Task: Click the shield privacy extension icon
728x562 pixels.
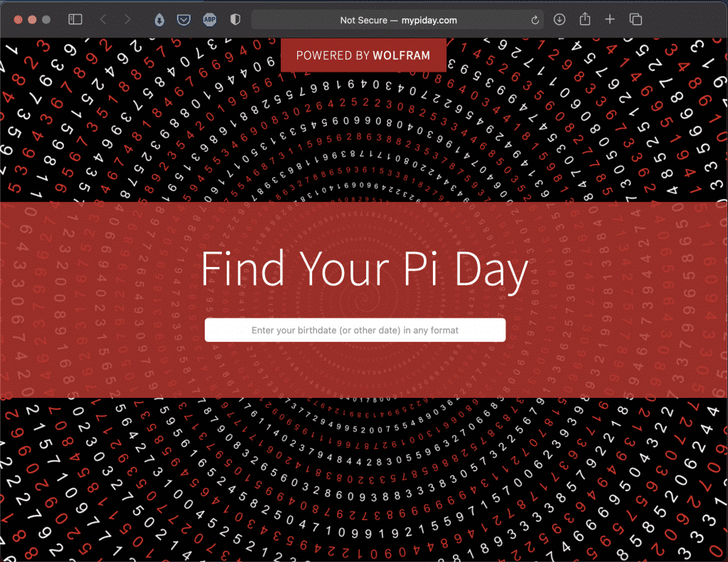Action: (x=235, y=19)
